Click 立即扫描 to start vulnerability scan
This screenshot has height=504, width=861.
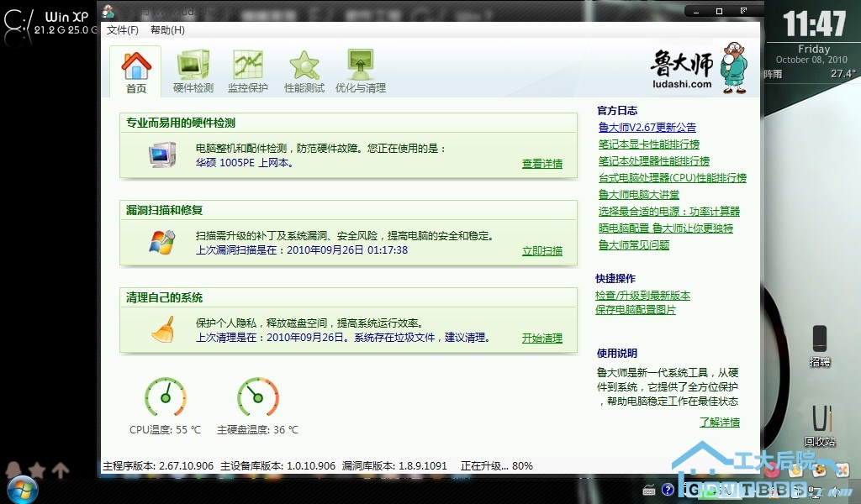541,250
